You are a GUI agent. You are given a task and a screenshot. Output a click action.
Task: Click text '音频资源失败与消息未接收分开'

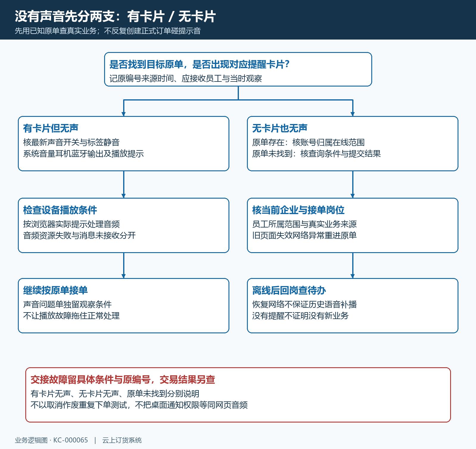pyautogui.click(x=79, y=236)
